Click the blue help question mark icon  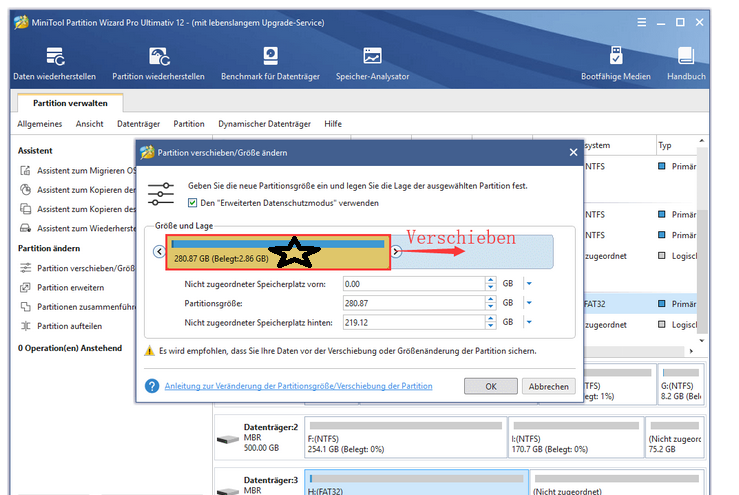click(x=152, y=386)
